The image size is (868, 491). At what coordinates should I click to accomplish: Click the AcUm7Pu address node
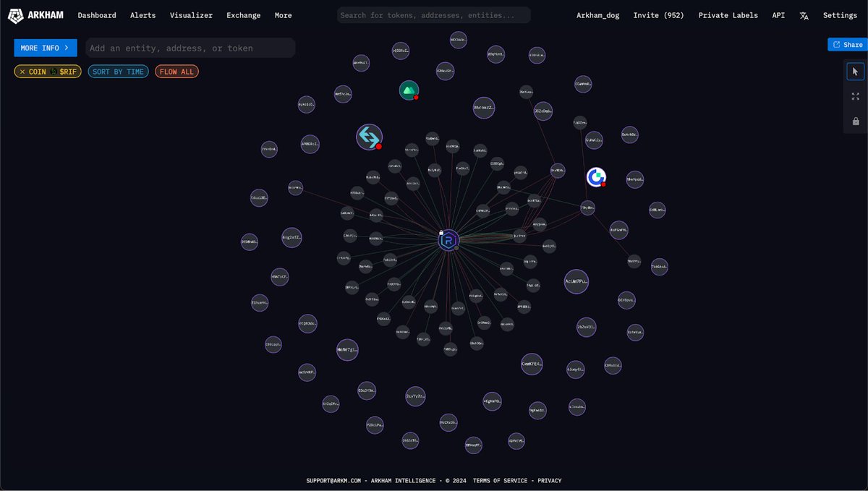pyautogui.click(x=576, y=281)
